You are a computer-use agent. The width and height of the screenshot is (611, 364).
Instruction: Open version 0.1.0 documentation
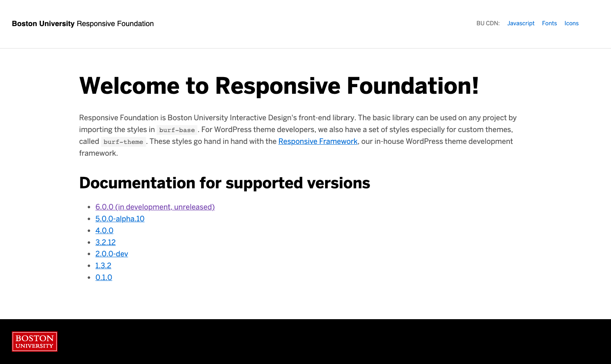[x=104, y=278]
